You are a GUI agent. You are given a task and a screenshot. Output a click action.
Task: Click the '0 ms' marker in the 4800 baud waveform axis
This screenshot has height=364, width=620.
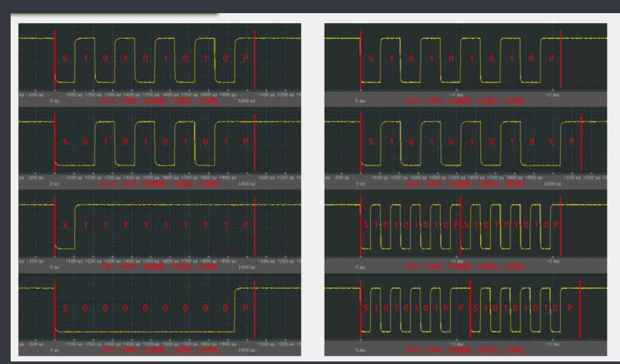coord(360,101)
